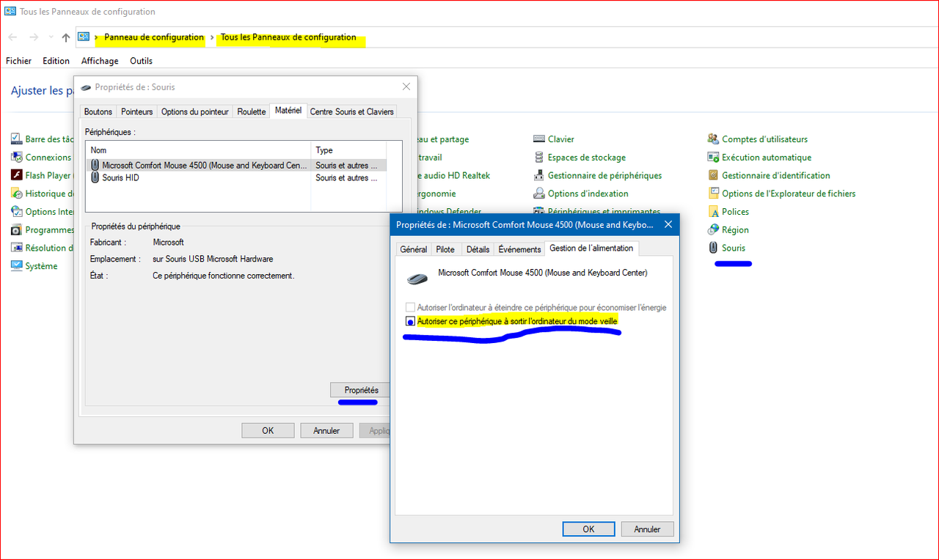Tick 'Autoriser l'ordinateur à éteindre ce périphérique' checkbox
Screen dimensions: 939x560
(x=410, y=308)
